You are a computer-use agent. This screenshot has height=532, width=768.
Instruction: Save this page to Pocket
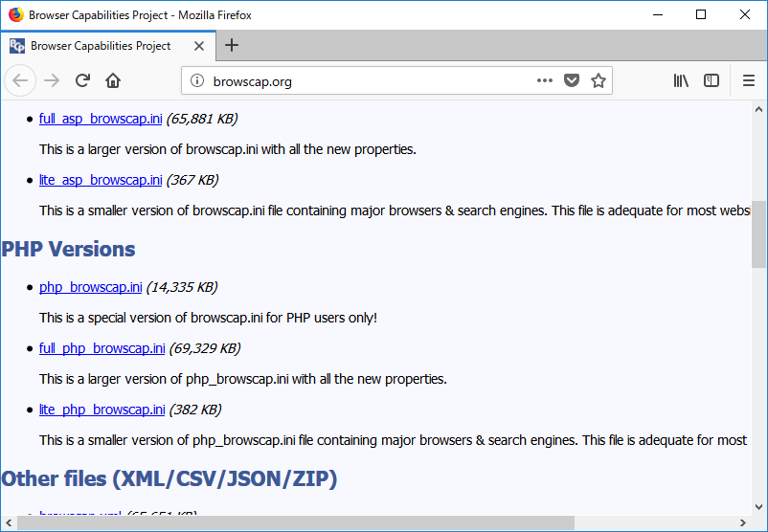(572, 80)
